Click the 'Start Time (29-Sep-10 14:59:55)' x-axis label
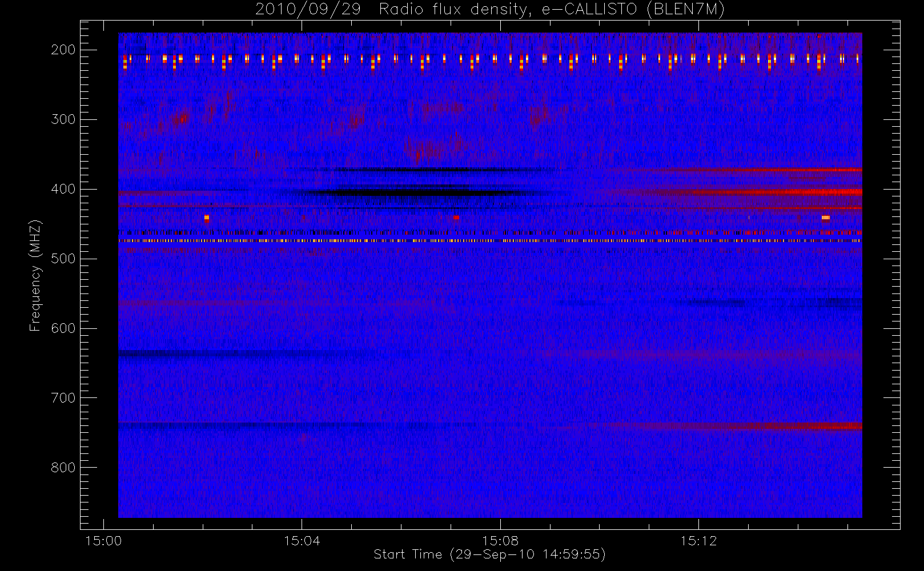924x571 pixels. 489,554
